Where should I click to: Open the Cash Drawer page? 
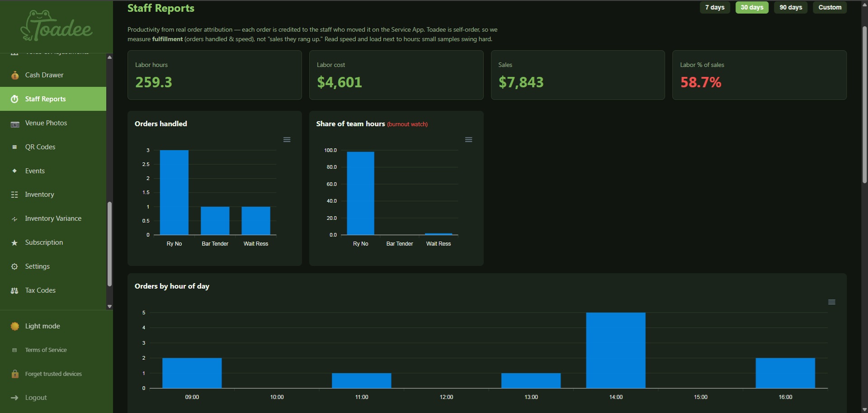[x=53, y=75]
